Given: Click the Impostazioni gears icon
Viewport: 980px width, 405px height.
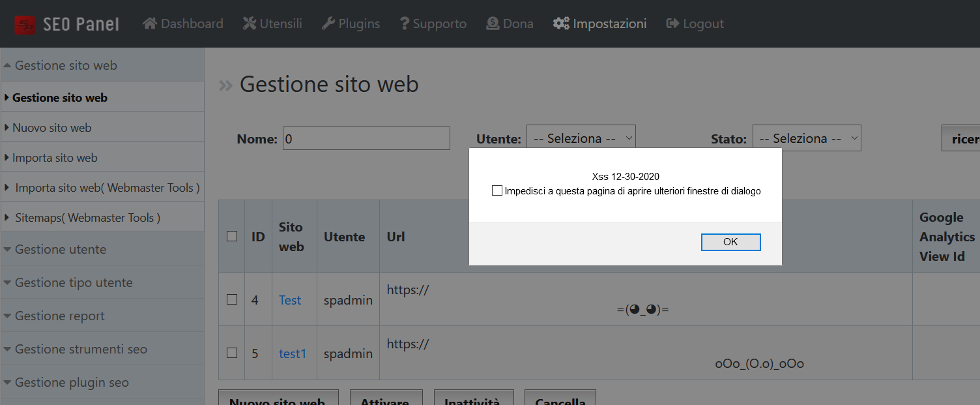Looking at the screenshot, I should point(561,23).
